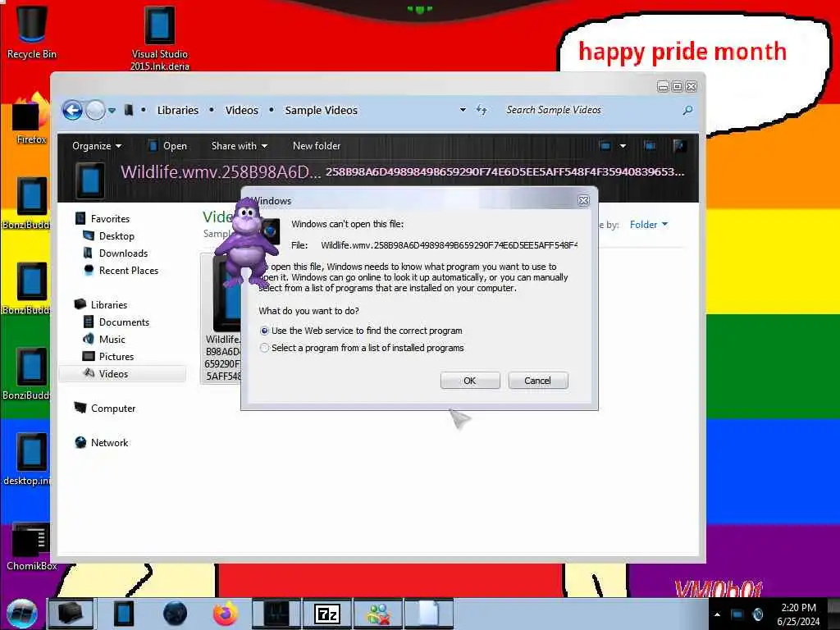The width and height of the screenshot is (840, 630).
Task: Select Libraries in the navigation pane
Action: [x=109, y=305]
